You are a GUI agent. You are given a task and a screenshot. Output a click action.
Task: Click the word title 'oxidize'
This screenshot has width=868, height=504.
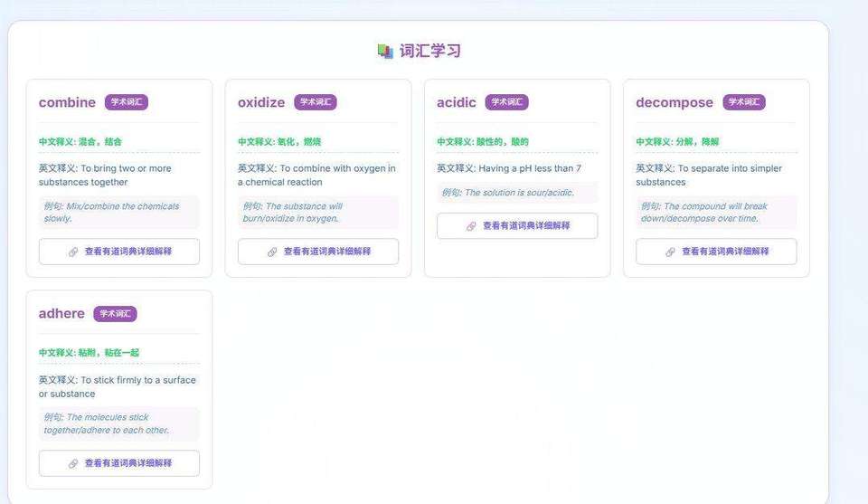(x=261, y=102)
